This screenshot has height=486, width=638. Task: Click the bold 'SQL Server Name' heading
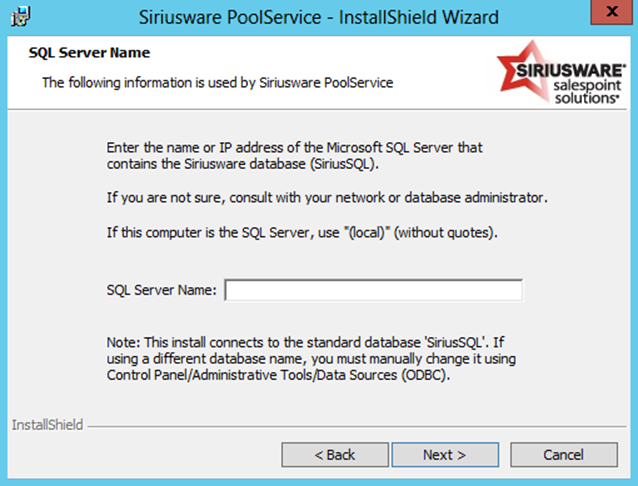(x=89, y=52)
